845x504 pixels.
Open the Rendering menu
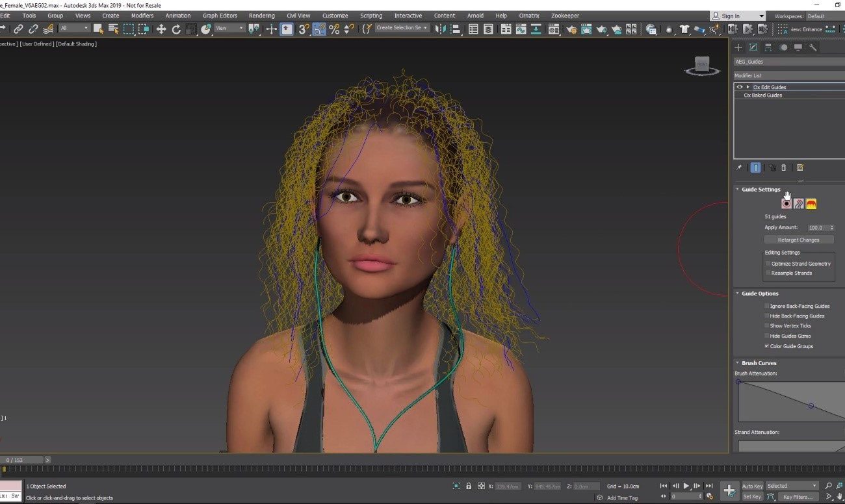262,16
